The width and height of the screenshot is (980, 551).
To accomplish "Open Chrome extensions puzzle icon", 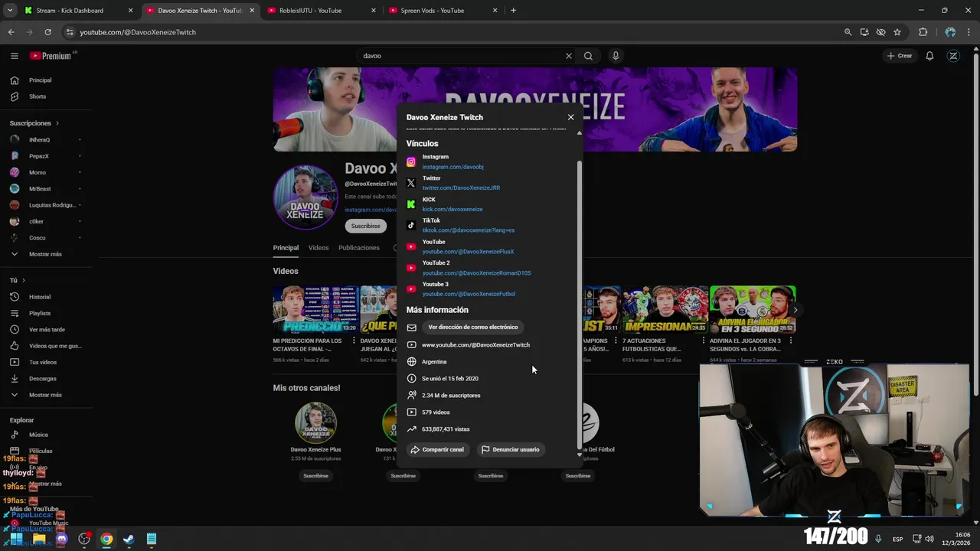I will point(923,32).
